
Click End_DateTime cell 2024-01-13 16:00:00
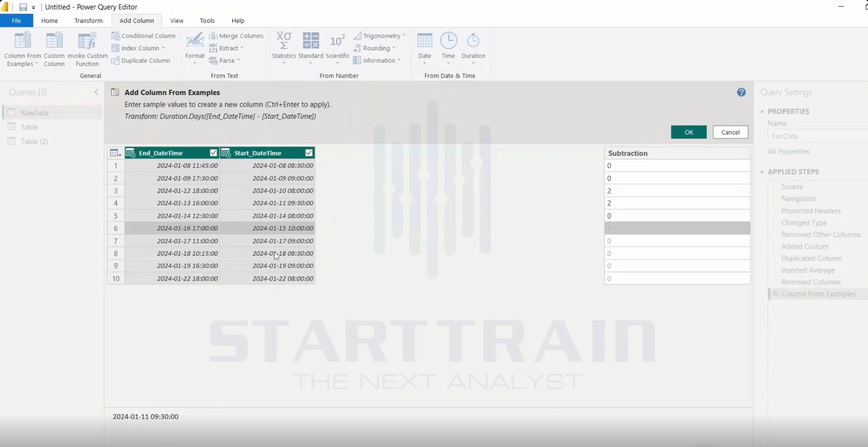pos(172,203)
